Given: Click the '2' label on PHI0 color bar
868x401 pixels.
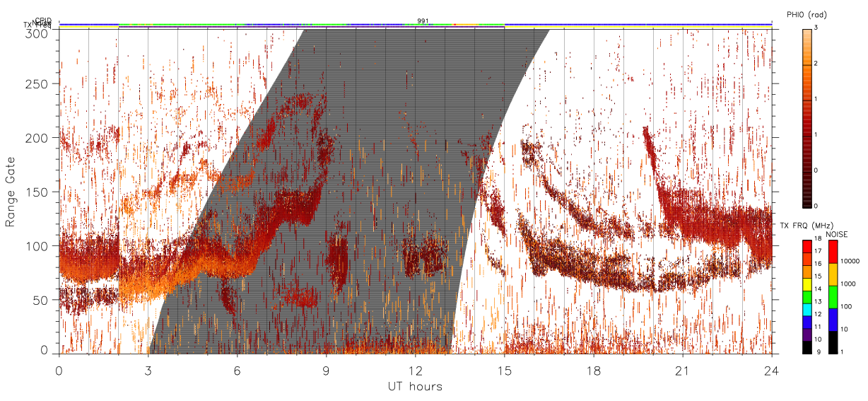Looking at the screenshot, I should tap(816, 64).
